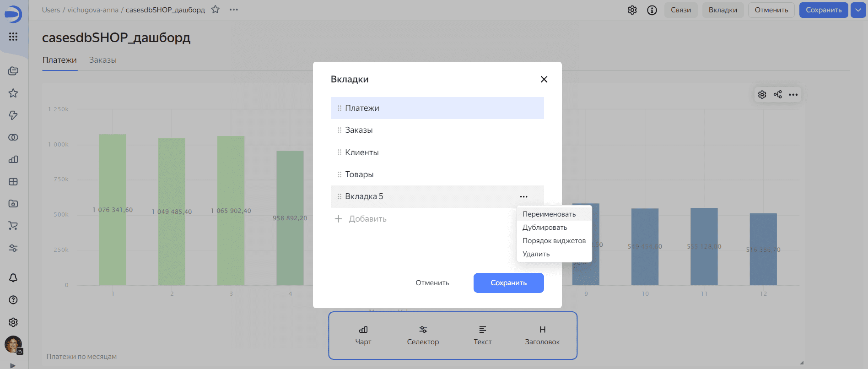The width and height of the screenshot is (868, 369).
Task: Click the Связи button
Action: [x=681, y=10]
